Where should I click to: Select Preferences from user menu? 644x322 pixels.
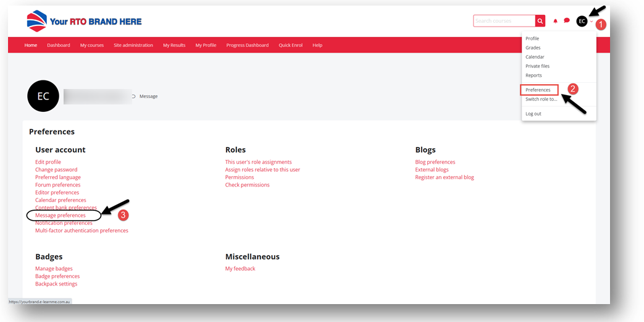point(538,90)
